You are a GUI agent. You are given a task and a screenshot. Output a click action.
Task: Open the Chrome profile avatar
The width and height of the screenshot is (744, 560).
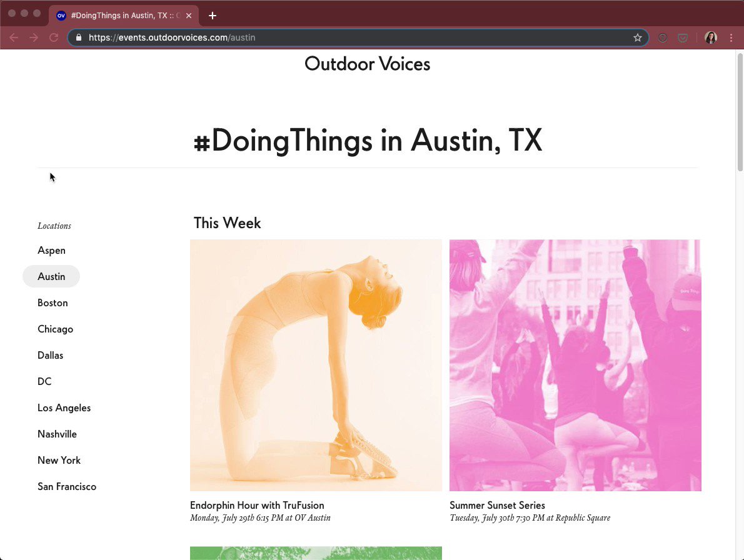pyautogui.click(x=710, y=37)
